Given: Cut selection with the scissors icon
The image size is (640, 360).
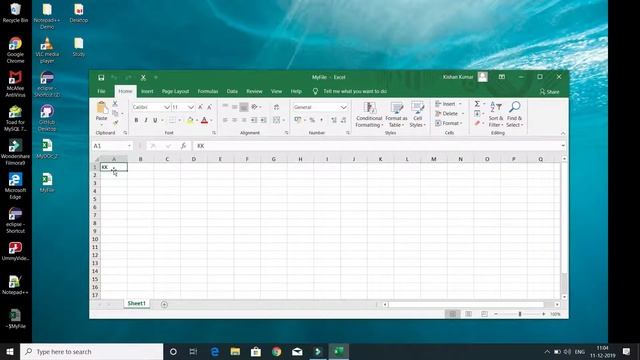Looking at the screenshot, I should [x=115, y=104].
